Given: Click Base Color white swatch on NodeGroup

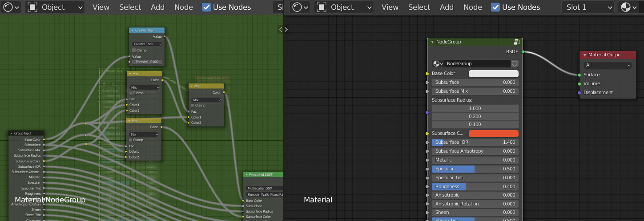Looking at the screenshot, I should pos(494,74).
